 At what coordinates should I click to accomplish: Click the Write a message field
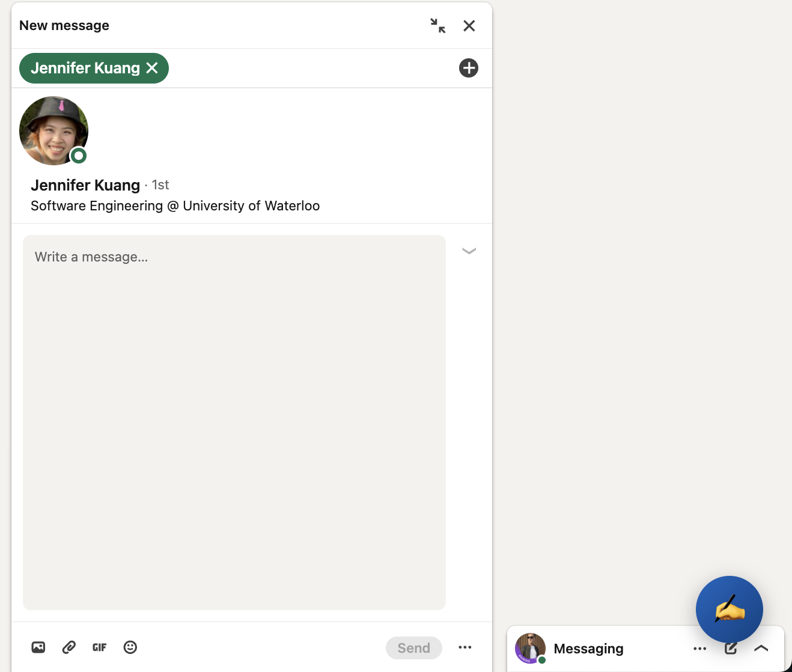tap(234, 422)
